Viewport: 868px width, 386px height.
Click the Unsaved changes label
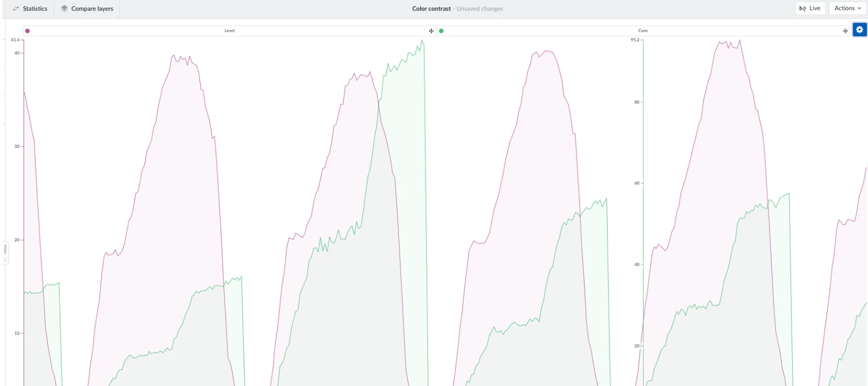[x=479, y=8]
